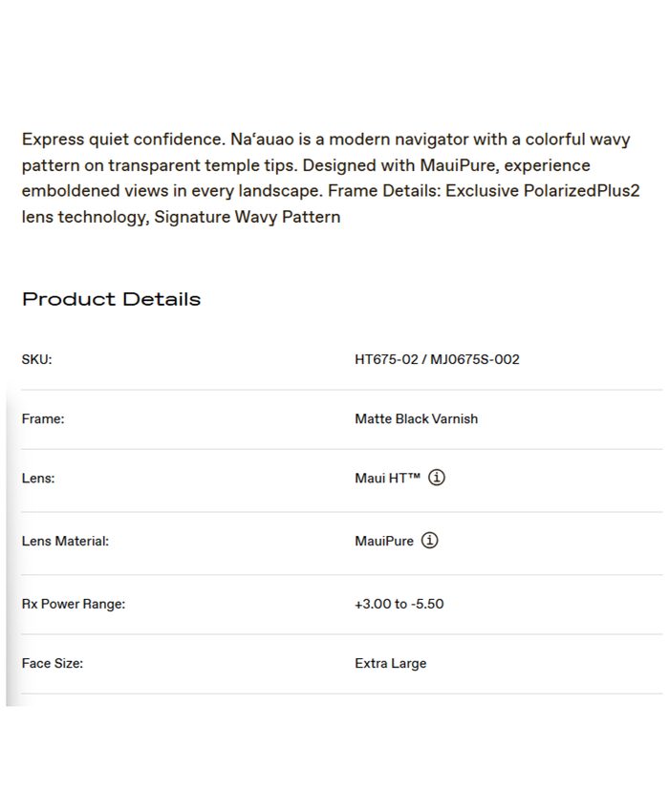Click the Product Details heading
Screen dimensions: 669x812
coord(111,299)
